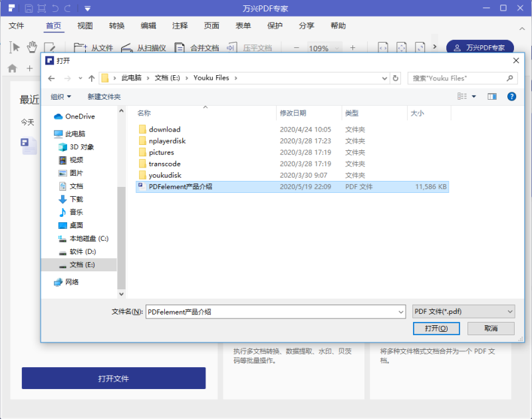Click the Undo icon in the title bar
This screenshot has width=532, height=419.
pos(57,8)
